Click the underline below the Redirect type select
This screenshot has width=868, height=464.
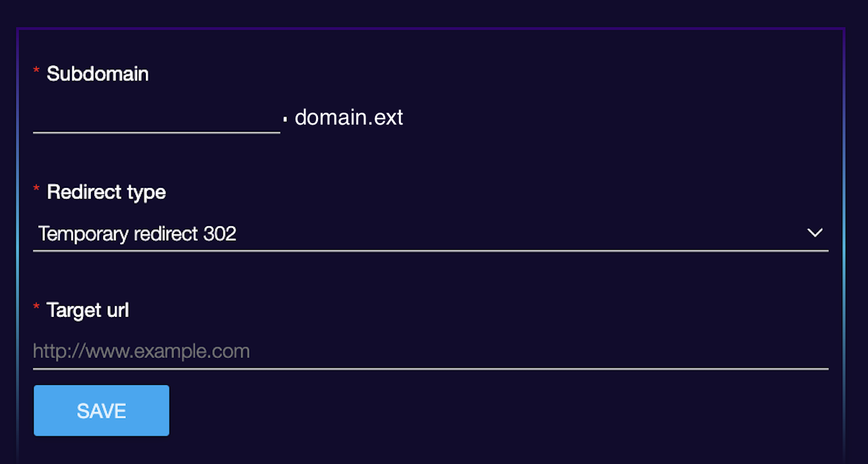pos(431,250)
